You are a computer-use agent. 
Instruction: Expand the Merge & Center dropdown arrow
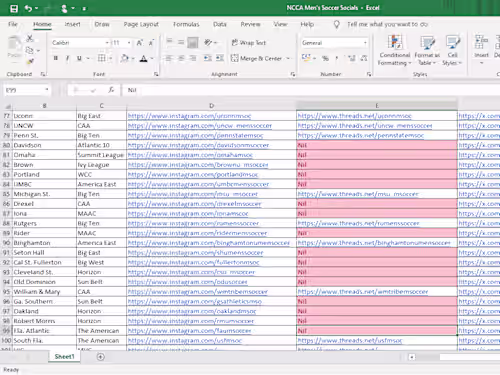point(288,58)
